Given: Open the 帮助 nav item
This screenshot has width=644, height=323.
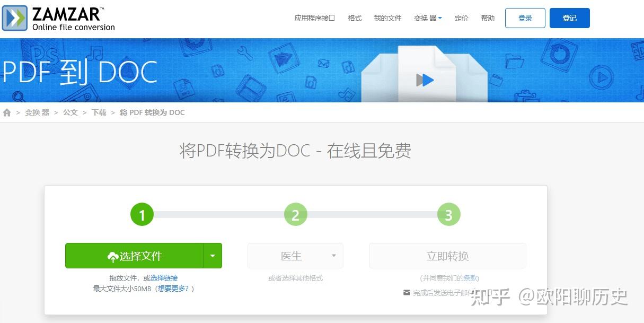Looking at the screenshot, I should pyautogui.click(x=488, y=18).
